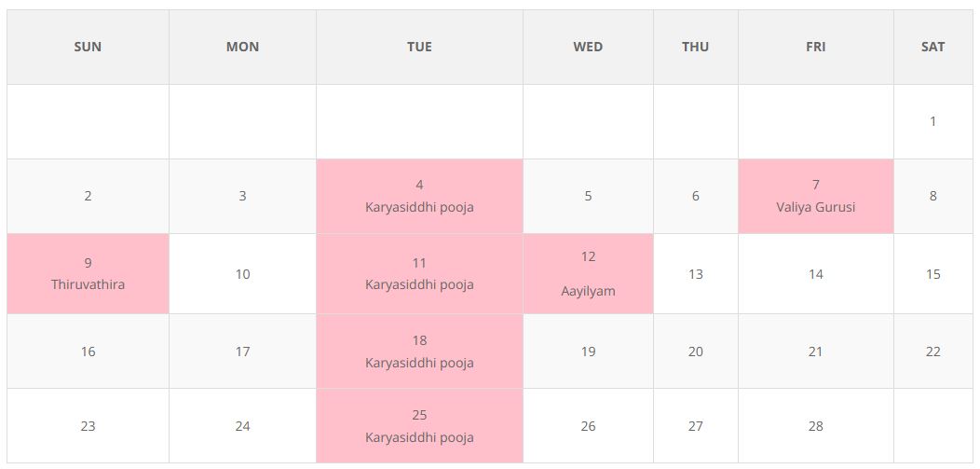Open Karyasiddhi pooja on the 11th
This screenshot has height=469, width=980.
419,284
